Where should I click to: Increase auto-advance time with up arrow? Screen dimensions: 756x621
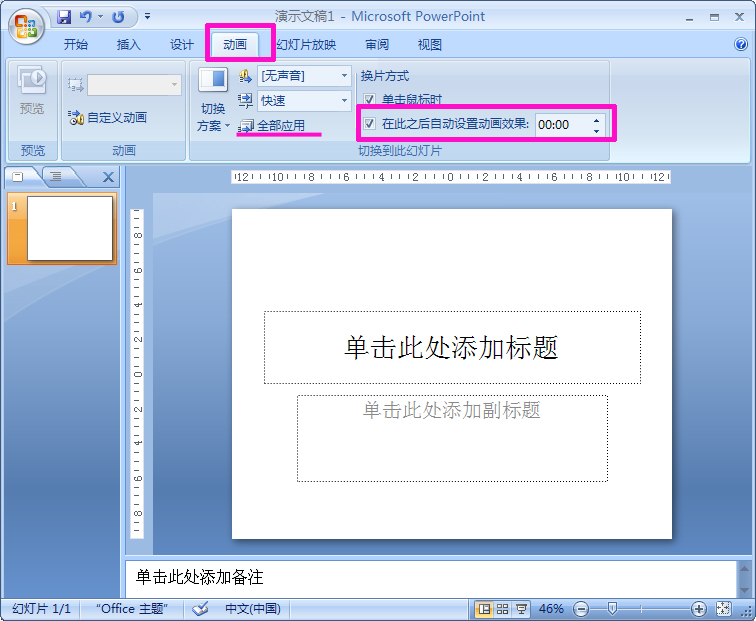point(597,120)
